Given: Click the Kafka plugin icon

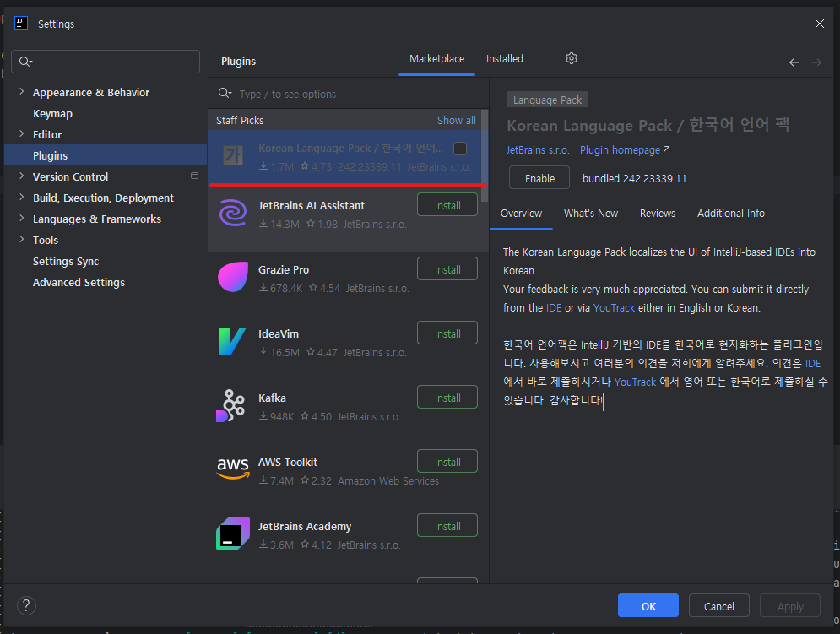Looking at the screenshot, I should pyautogui.click(x=231, y=406).
